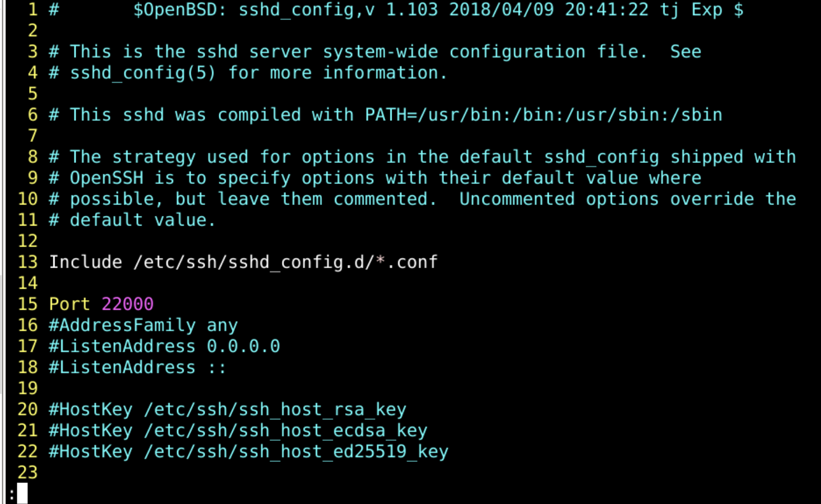
Task: Click the ListenAddress 0.0.0.0 value
Action: click(x=243, y=346)
